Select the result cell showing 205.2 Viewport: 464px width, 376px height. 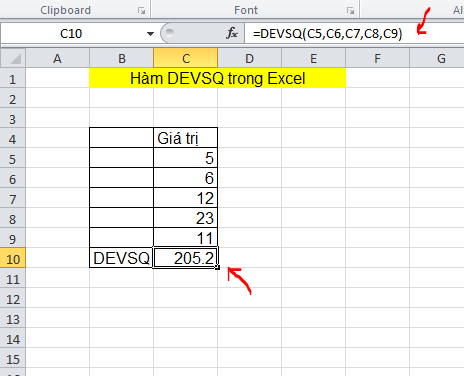coord(185,257)
